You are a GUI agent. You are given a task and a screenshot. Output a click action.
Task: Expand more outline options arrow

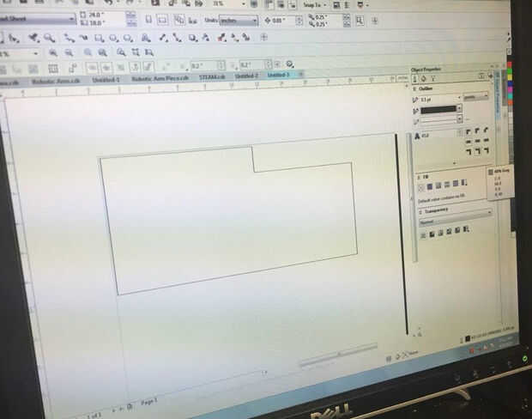454,163
